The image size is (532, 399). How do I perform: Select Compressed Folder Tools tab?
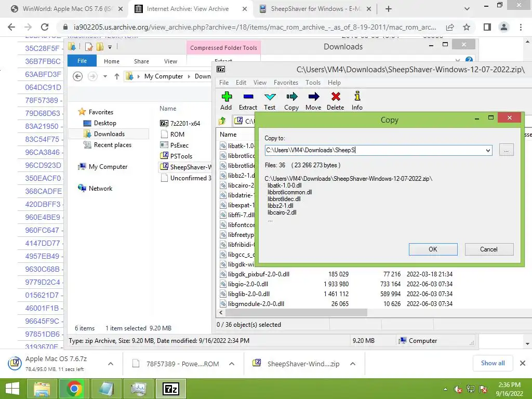(223, 48)
